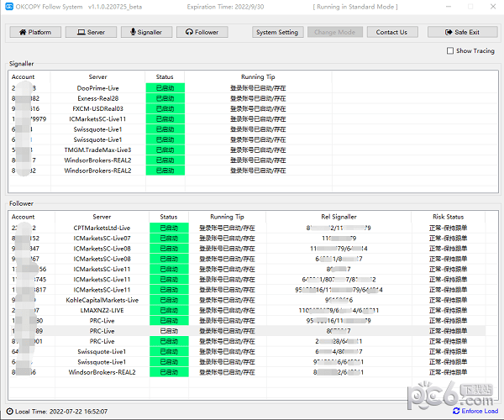The height and width of the screenshot is (420, 504).
Task: Select the FXCM-USDReal03 signaller row
Action: (x=97, y=108)
